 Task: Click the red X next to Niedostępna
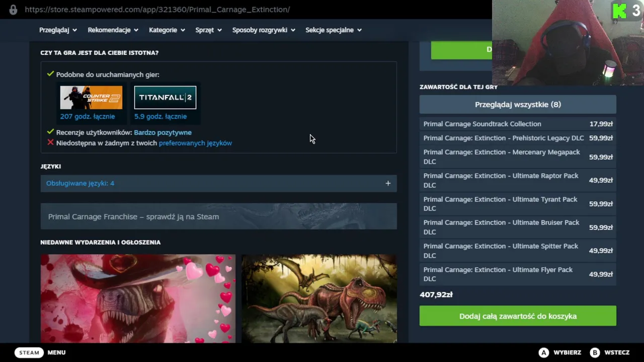[x=50, y=143]
